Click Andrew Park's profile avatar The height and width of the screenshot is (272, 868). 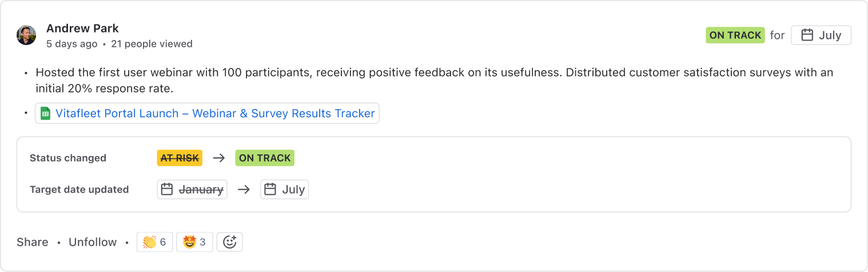click(26, 35)
